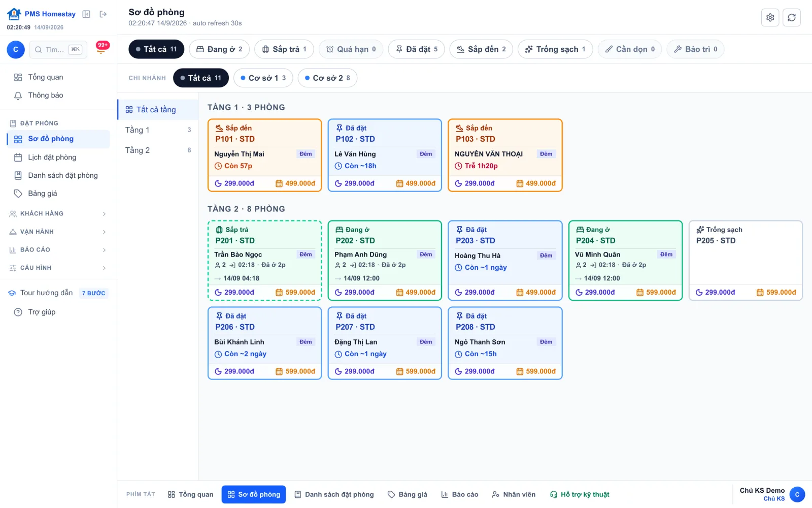Filter rooms by Đang ở status

click(219, 49)
